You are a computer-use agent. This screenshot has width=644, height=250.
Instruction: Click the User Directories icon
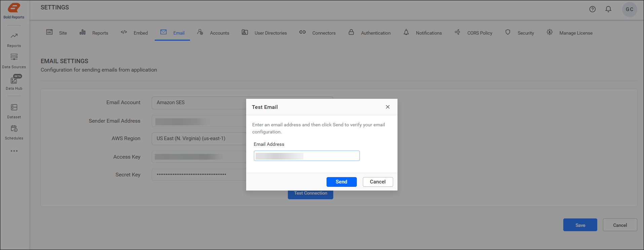tap(245, 32)
